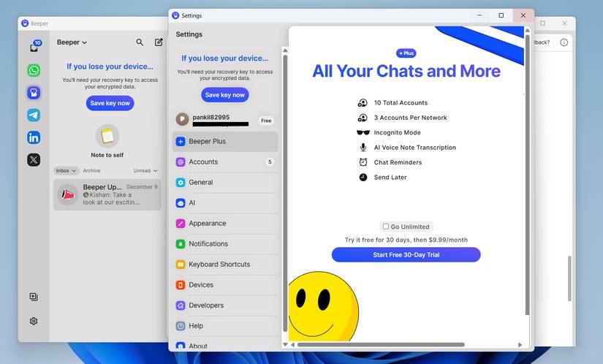The height and width of the screenshot is (364, 603).
Task: Open Beeper Plus settings section
Action: (x=225, y=142)
